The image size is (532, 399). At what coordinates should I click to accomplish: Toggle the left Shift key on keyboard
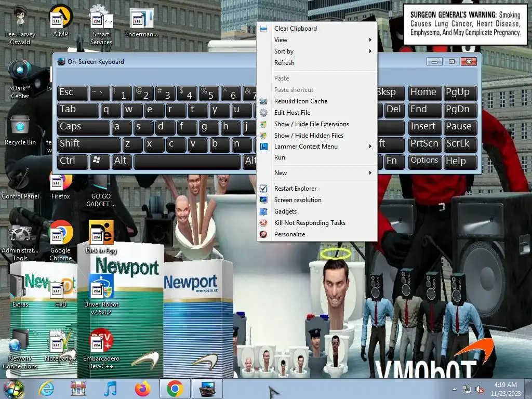click(89, 144)
